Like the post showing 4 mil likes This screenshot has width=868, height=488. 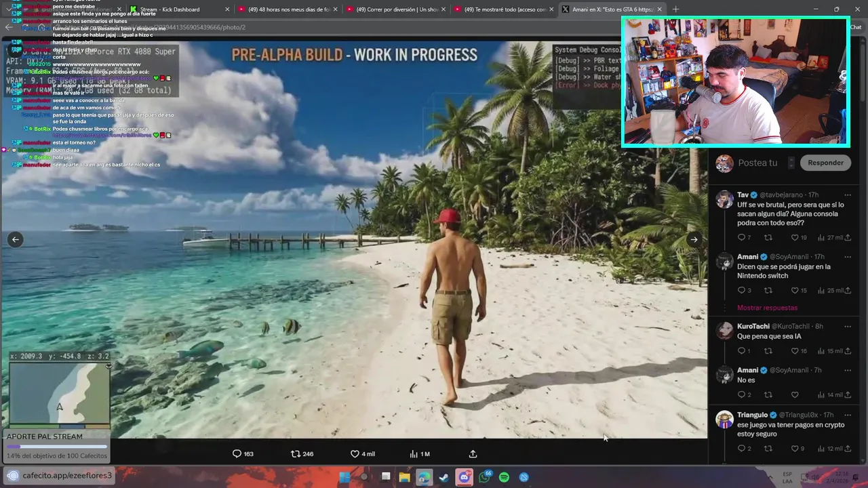click(362, 454)
